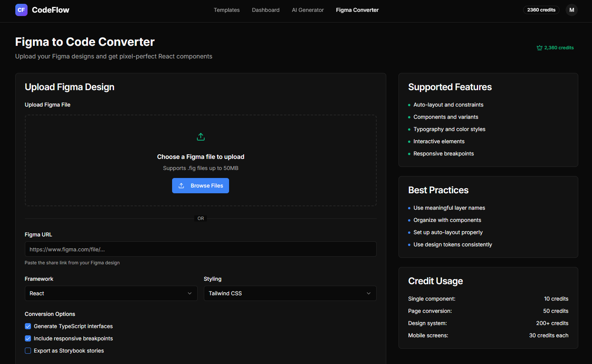Click the Mobile screens 30 credits each value
The width and height of the screenshot is (592, 364).
click(549, 335)
